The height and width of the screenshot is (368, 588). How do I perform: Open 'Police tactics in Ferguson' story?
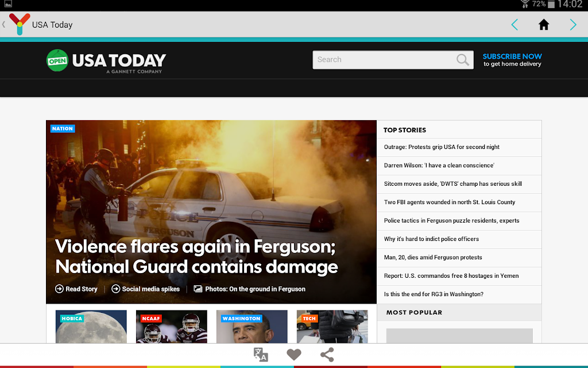click(x=451, y=220)
